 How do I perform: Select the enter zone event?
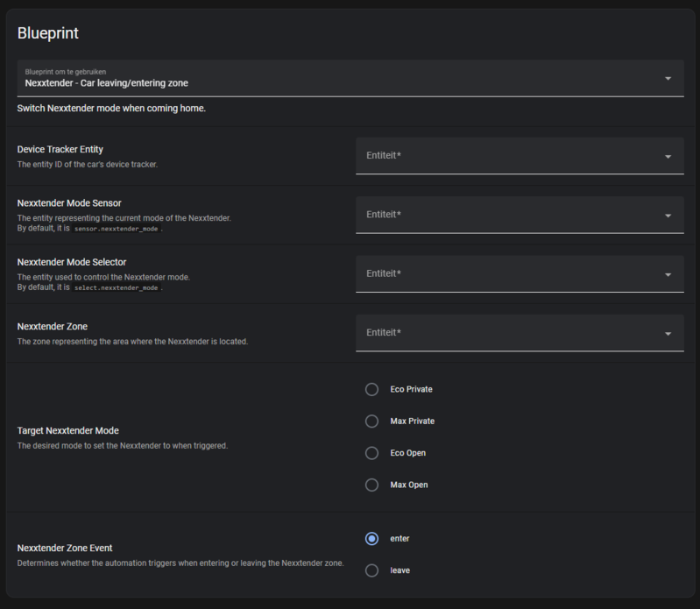coord(371,538)
